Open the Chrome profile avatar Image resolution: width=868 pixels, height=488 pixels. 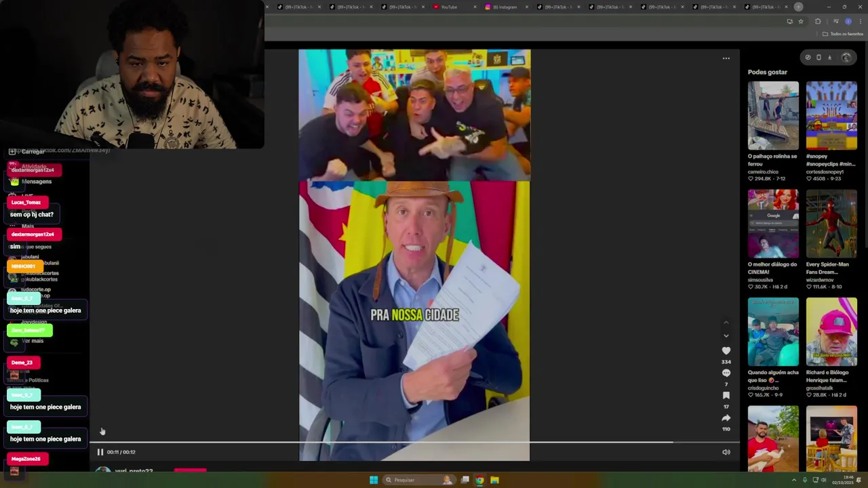848,22
